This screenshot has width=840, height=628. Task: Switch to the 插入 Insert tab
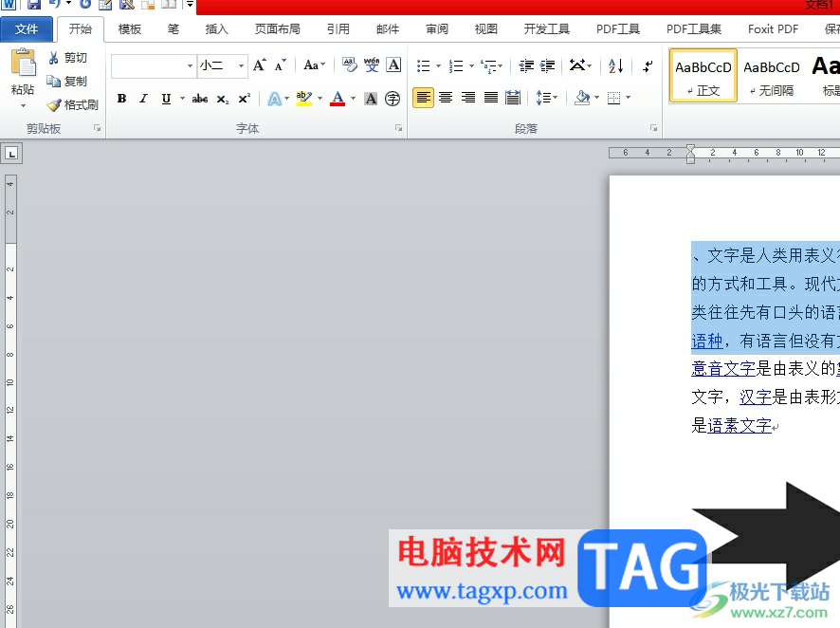point(216,29)
